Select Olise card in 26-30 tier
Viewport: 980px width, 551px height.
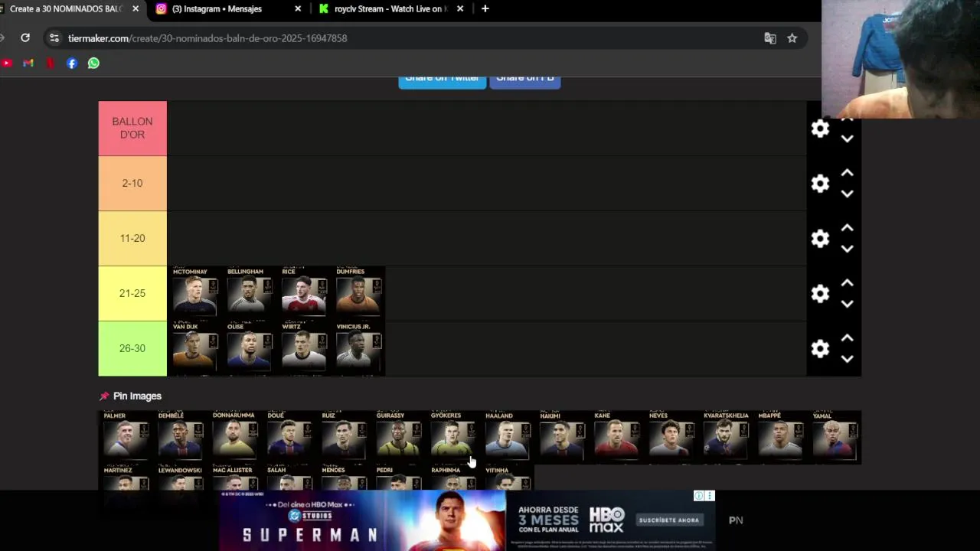pos(249,349)
